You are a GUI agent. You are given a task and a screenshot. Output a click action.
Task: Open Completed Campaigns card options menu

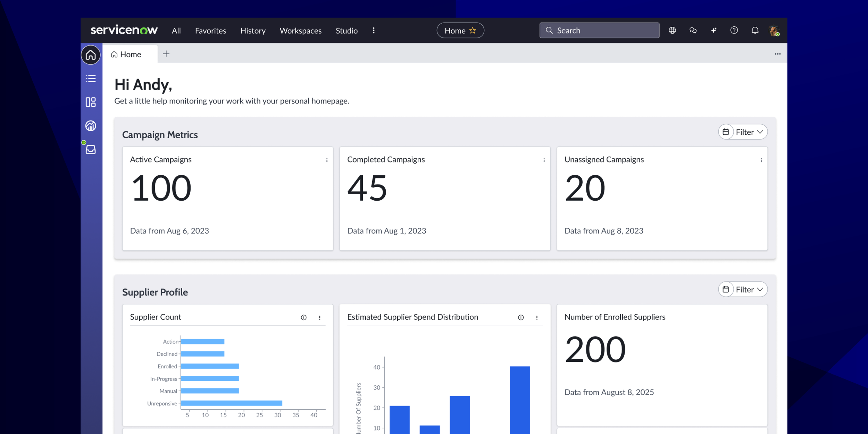(x=544, y=160)
